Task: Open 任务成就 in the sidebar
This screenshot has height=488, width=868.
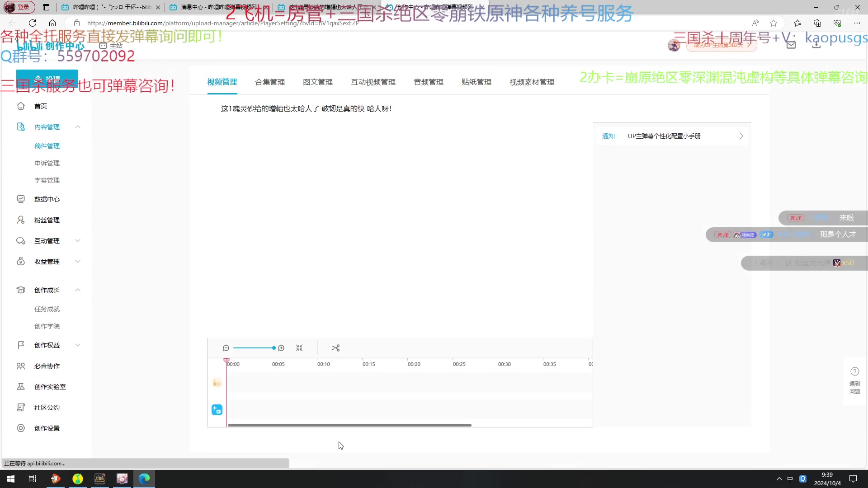Action: [47, 309]
